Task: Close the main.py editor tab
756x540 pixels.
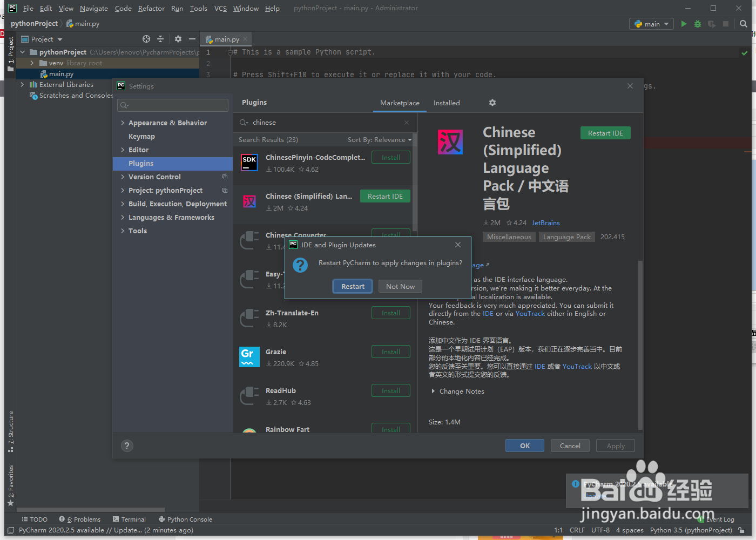Action: click(245, 39)
